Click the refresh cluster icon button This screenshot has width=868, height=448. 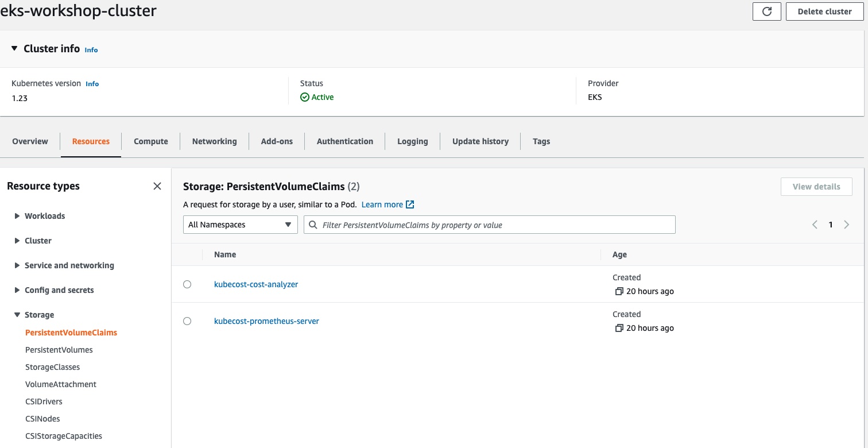766,11
